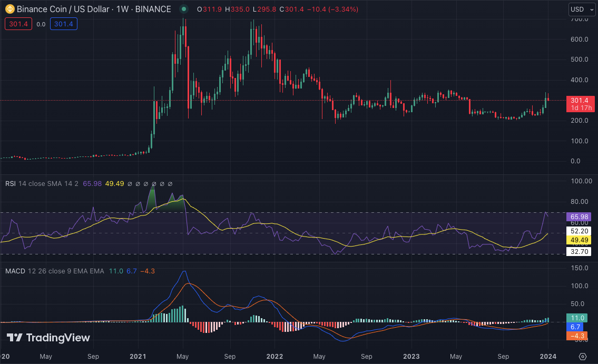Click the red sell price 301.4 box
598x364 pixels.
point(18,24)
